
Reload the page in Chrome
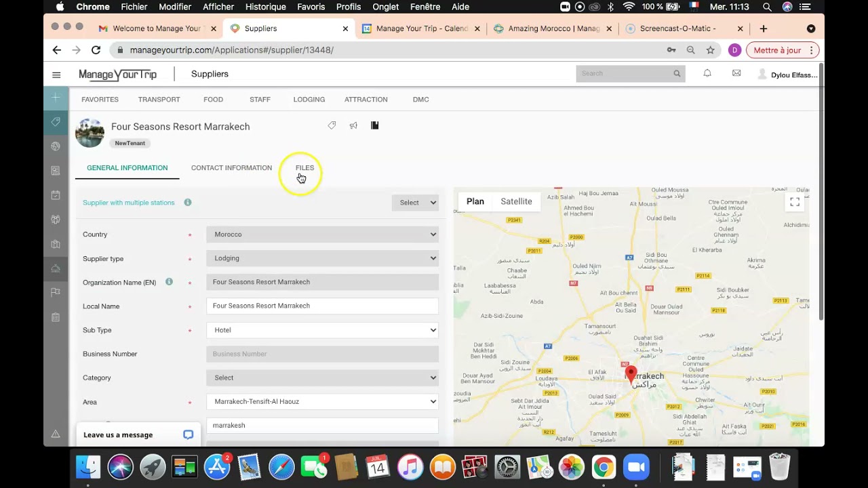click(96, 50)
